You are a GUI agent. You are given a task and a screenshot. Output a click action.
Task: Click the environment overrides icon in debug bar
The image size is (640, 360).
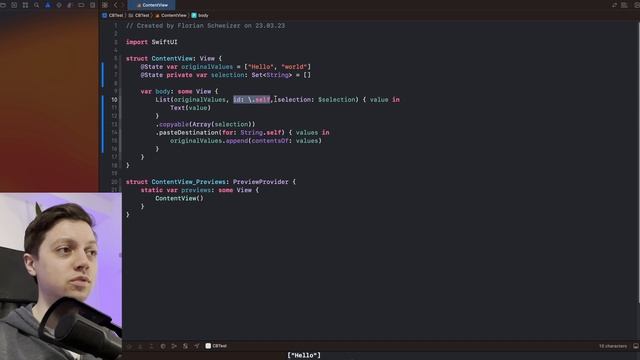click(185, 346)
